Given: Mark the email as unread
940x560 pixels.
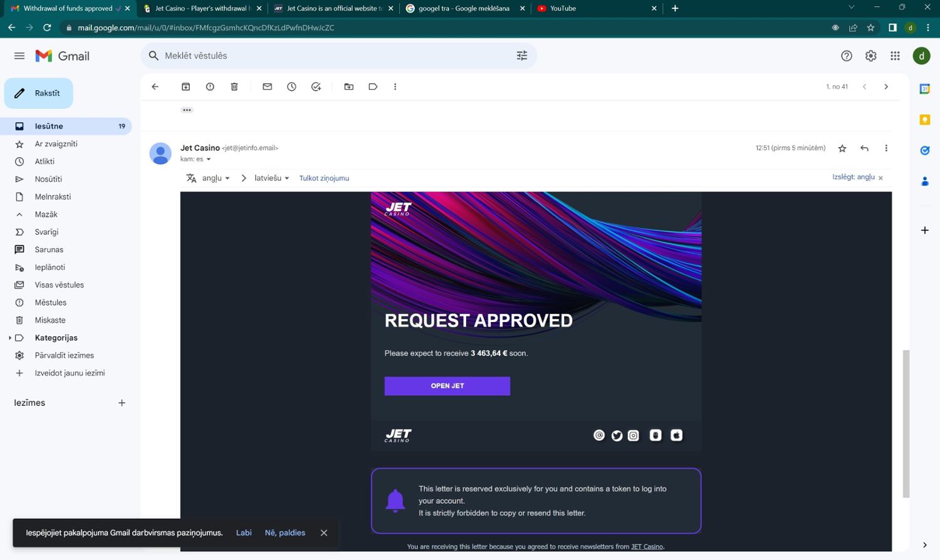Looking at the screenshot, I should [268, 87].
